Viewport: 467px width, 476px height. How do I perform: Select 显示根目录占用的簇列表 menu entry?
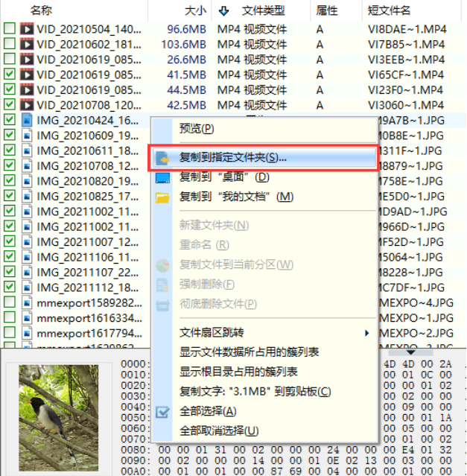238,372
